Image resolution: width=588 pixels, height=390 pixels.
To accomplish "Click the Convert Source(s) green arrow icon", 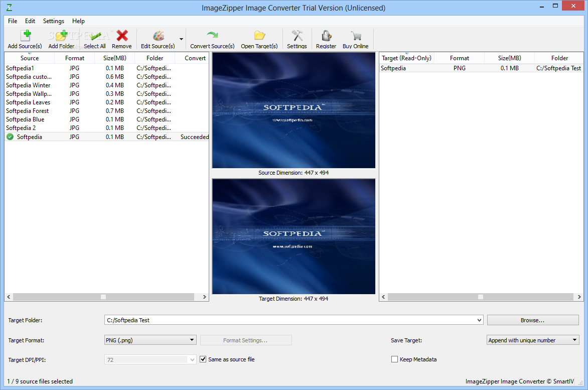I will click(x=212, y=36).
